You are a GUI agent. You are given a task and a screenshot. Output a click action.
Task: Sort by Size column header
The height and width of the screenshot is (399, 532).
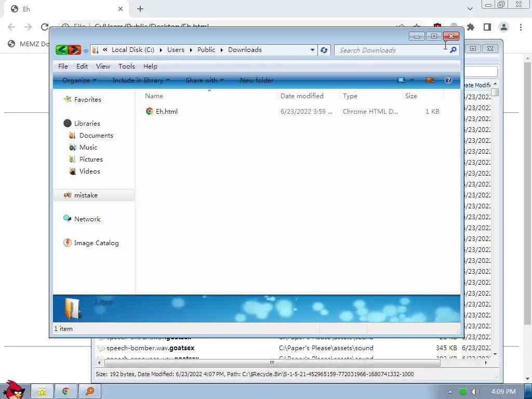(x=423, y=96)
